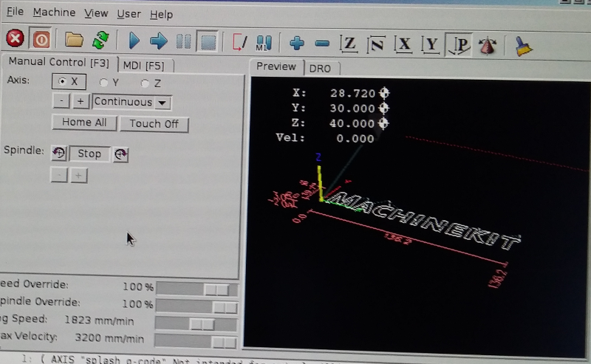Run the program play icon
Image resolution: width=591 pixels, height=364 pixels.
(x=134, y=41)
